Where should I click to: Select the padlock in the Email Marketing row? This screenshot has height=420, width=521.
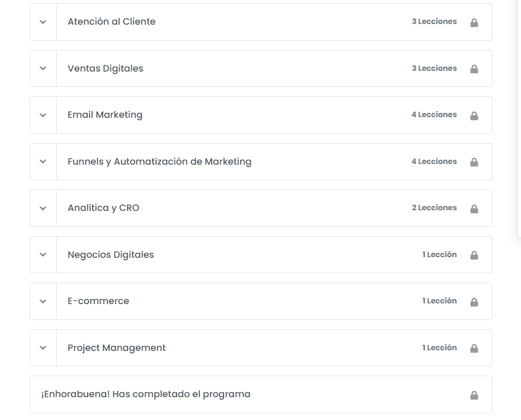[x=474, y=116]
